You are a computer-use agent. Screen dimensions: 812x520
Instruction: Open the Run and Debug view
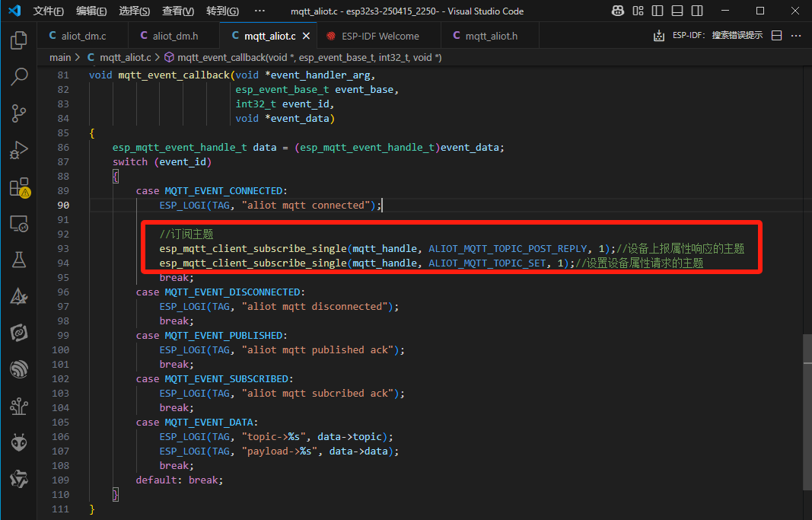click(18, 150)
